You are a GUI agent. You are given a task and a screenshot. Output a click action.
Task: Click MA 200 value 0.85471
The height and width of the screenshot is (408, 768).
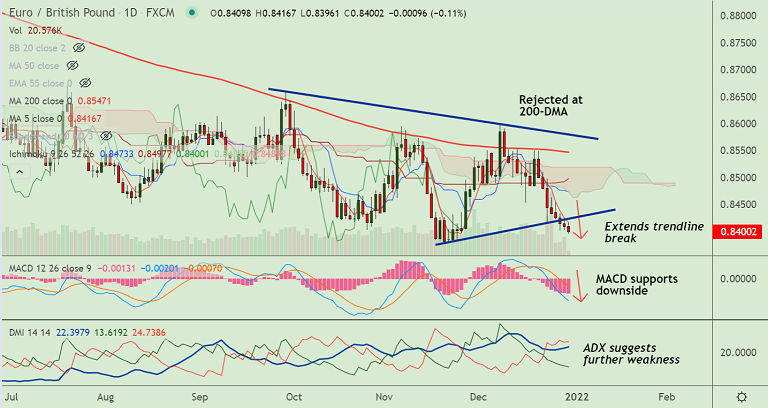click(95, 101)
